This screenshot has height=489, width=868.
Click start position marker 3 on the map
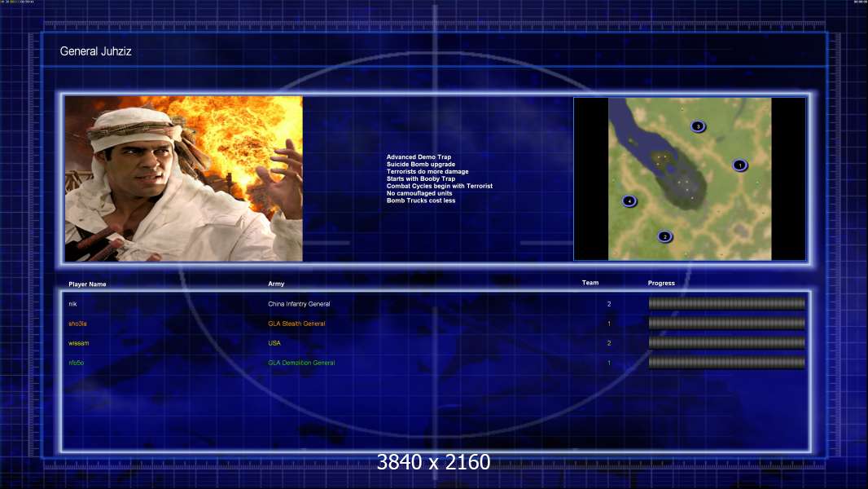698,126
